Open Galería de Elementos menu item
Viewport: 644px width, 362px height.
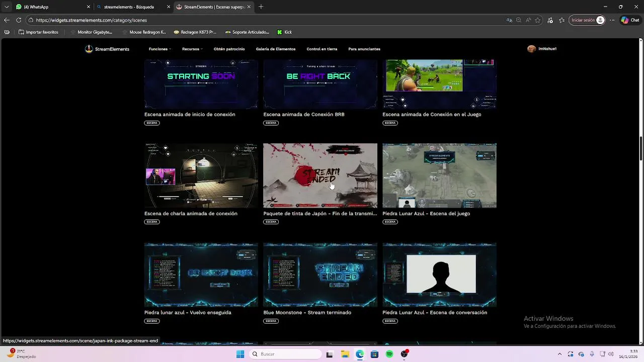[x=276, y=49]
